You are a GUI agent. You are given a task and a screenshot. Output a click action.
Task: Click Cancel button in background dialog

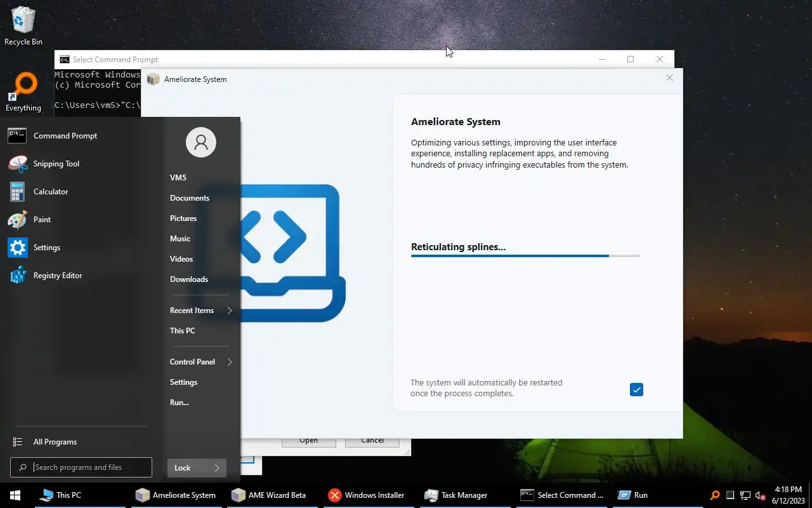[372, 441]
